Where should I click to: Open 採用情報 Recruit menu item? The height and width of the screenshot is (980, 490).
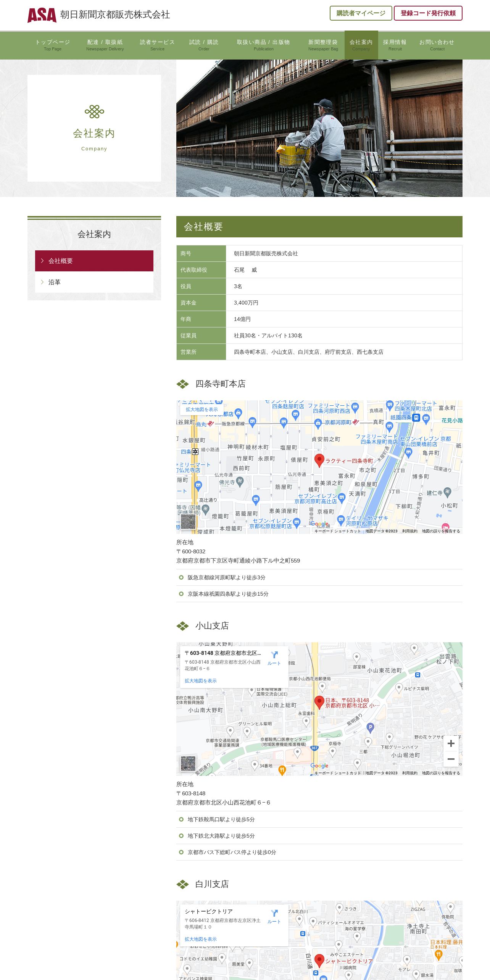tap(395, 45)
